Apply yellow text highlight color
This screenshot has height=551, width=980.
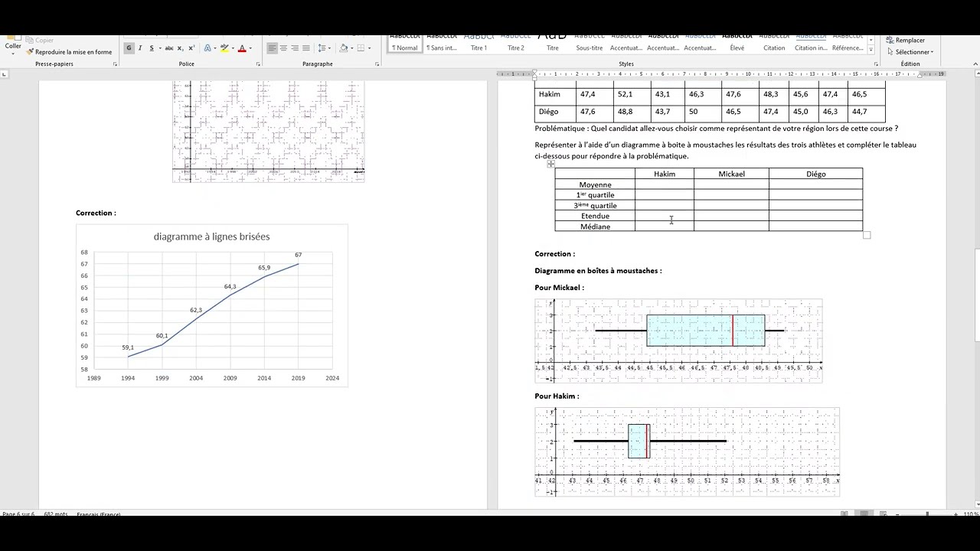tap(224, 48)
